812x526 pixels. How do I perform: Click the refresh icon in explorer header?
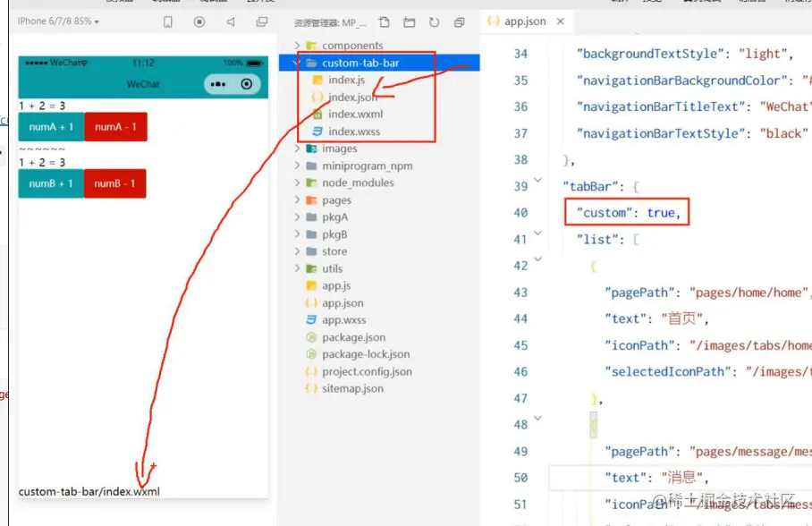pyautogui.click(x=434, y=22)
